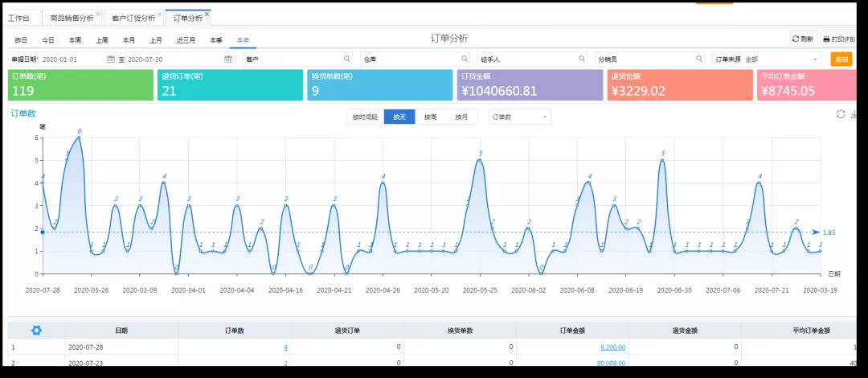Close the 订单分析 tab
This screenshot has width=868, height=378.
[x=207, y=14]
